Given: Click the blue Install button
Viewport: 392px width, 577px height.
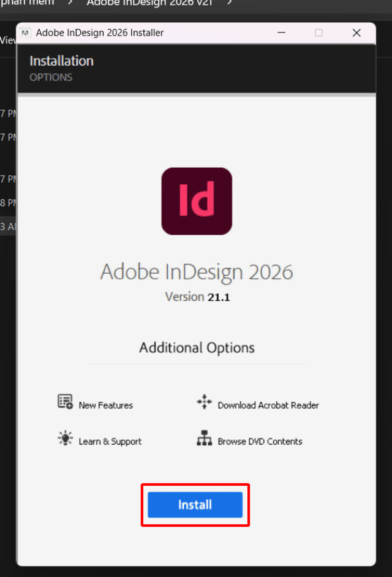Looking at the screenshot, I should 195,505.
